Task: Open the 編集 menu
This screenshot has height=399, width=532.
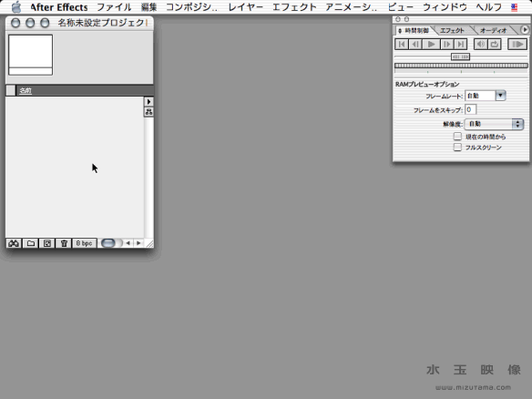Action: 148,7
